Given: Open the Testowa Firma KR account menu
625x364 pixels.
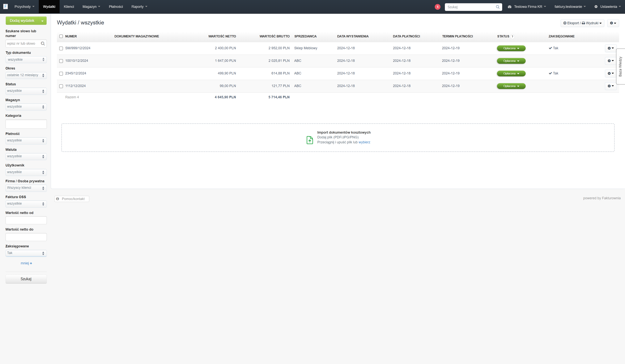Looking at the screenshot, I should (527, 7).
